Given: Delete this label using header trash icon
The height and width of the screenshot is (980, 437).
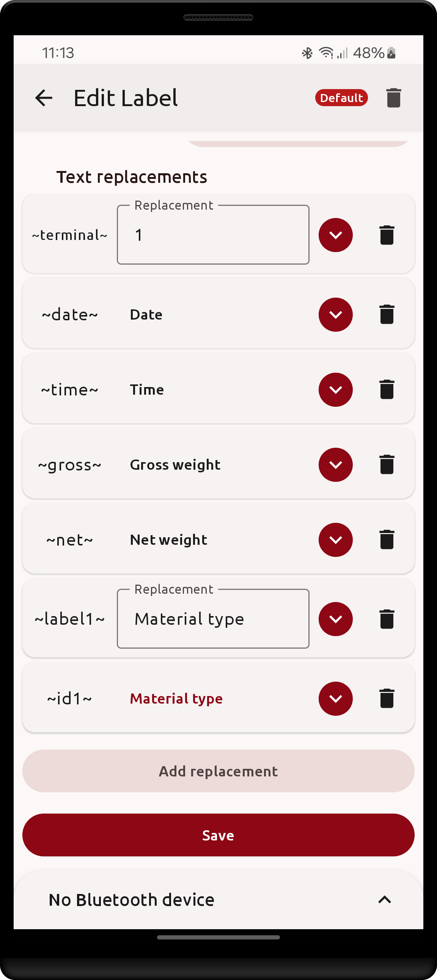Looking at the screenshot, I should [393, 98].
